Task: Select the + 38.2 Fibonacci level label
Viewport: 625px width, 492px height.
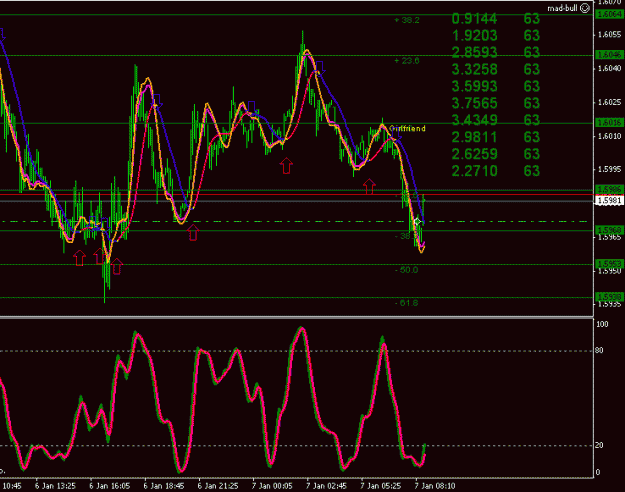Action: [407, 20]
